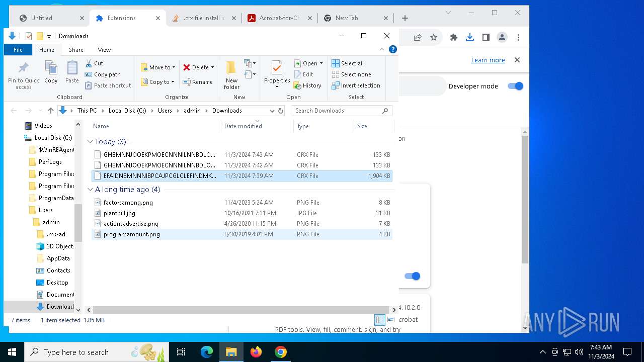This screenshot has height=362, width=644.
Task: Bookmark this page star icon in Chrome
Action: pos(433,37)
